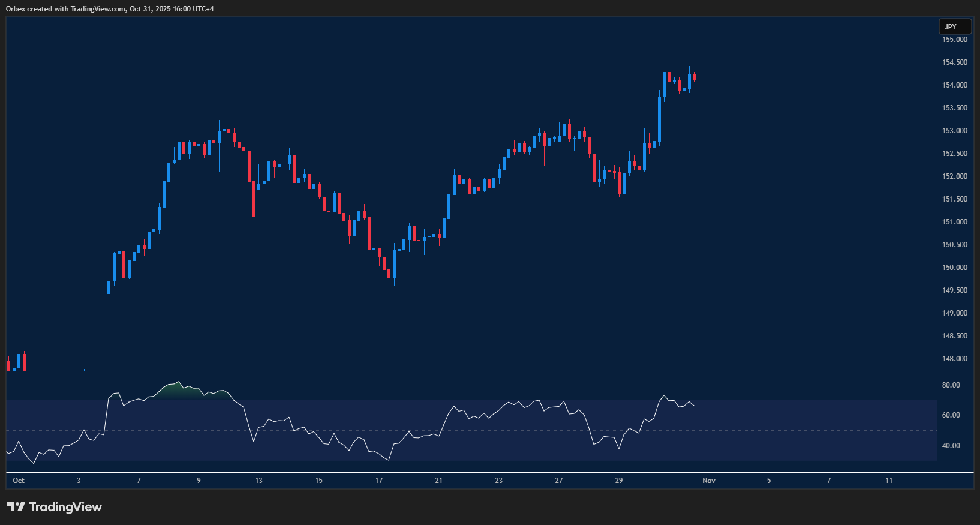Viewport: 980px width, 525px height.
Task: Click the Orbex chart header caption
Action: (x=110, y=9)
